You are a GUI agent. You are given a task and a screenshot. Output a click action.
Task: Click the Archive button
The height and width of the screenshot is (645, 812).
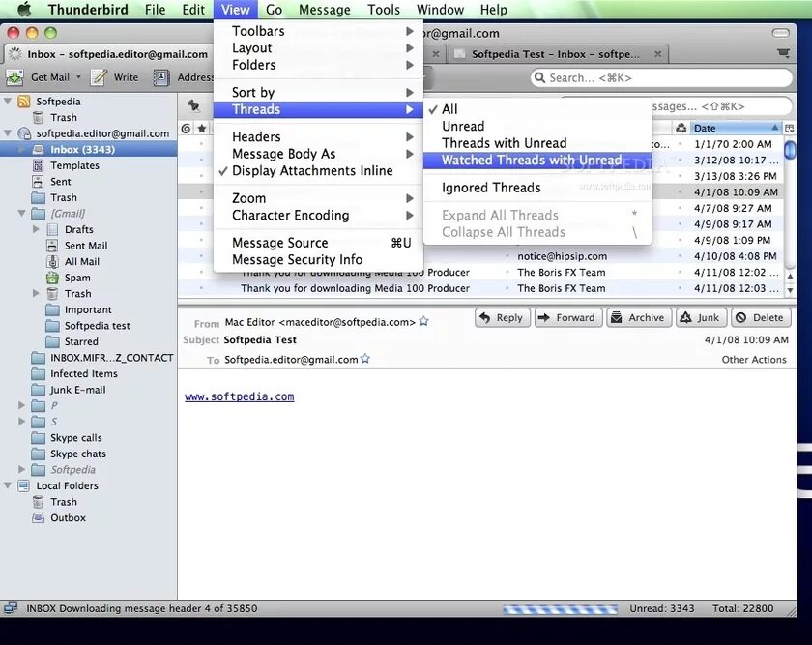click(x=639, y=317)
